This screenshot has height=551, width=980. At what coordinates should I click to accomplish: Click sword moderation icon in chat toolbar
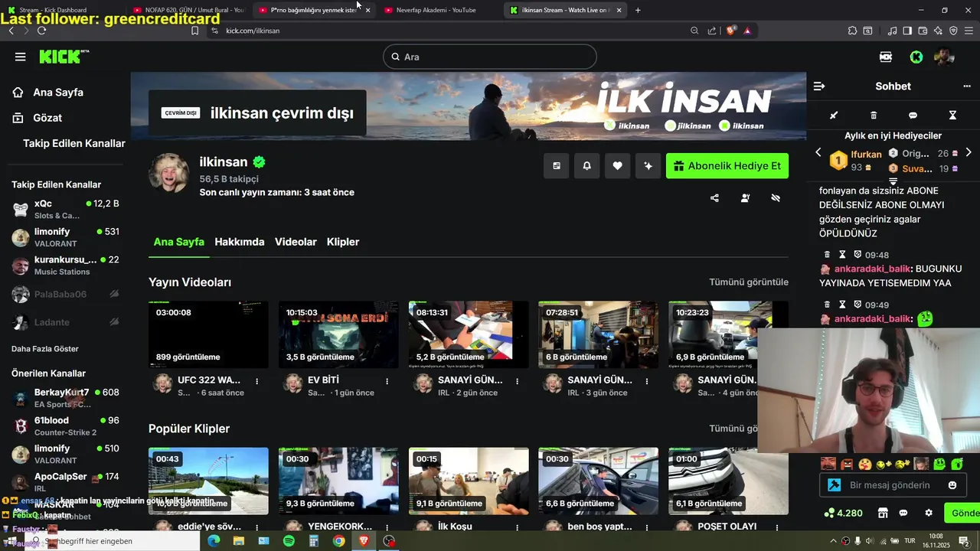(834, 116)
